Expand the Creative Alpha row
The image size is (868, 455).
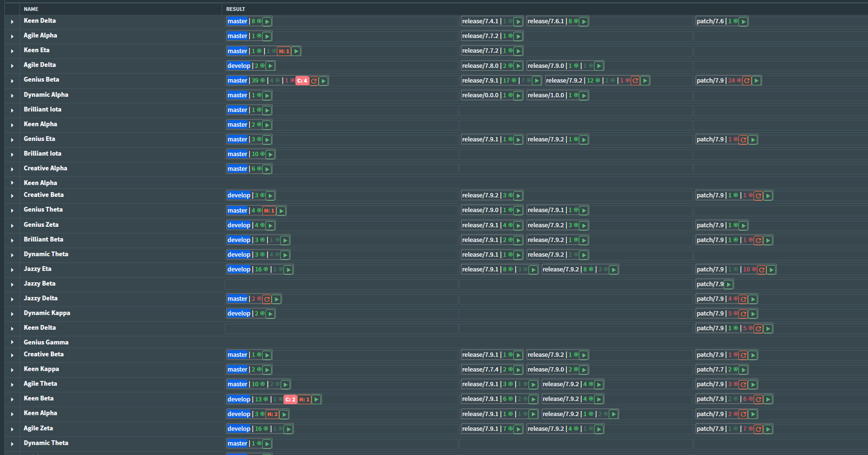point(12,169)
